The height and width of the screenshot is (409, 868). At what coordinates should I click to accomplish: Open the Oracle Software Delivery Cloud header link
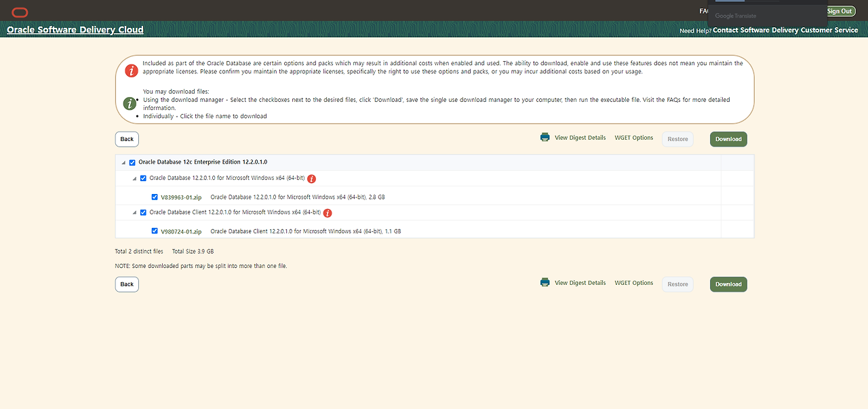[x=75, y=30]
